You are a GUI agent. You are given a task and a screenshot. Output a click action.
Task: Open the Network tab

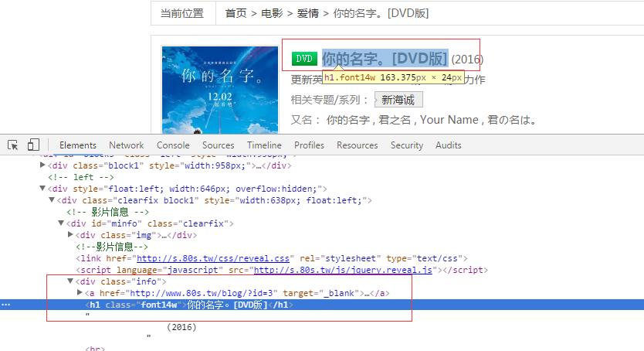tap(126, 145)
